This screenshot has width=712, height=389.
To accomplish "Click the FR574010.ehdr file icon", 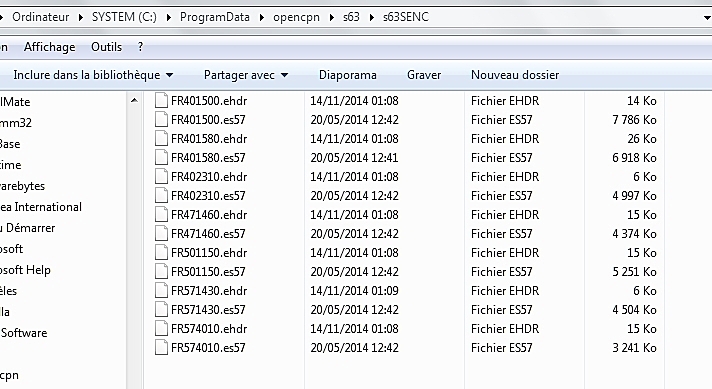I will [x=161, y=329].
